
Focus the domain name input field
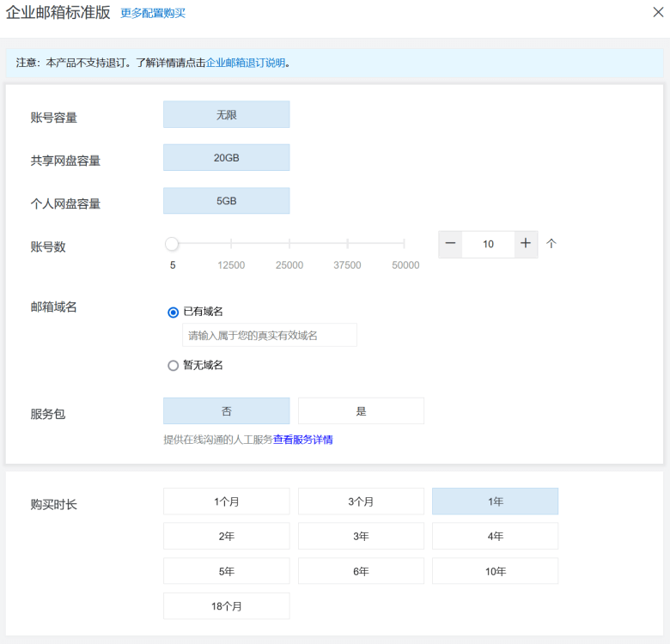coord(270,335)
